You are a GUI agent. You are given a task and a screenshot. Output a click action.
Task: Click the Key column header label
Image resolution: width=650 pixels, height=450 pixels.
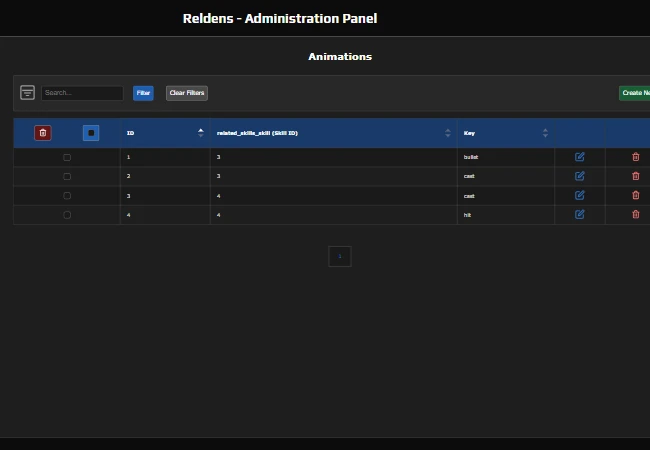click(x=469, y=133)
